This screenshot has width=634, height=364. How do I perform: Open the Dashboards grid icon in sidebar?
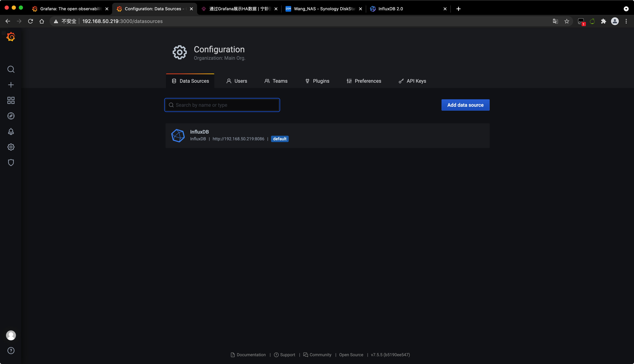pos(11,100)
